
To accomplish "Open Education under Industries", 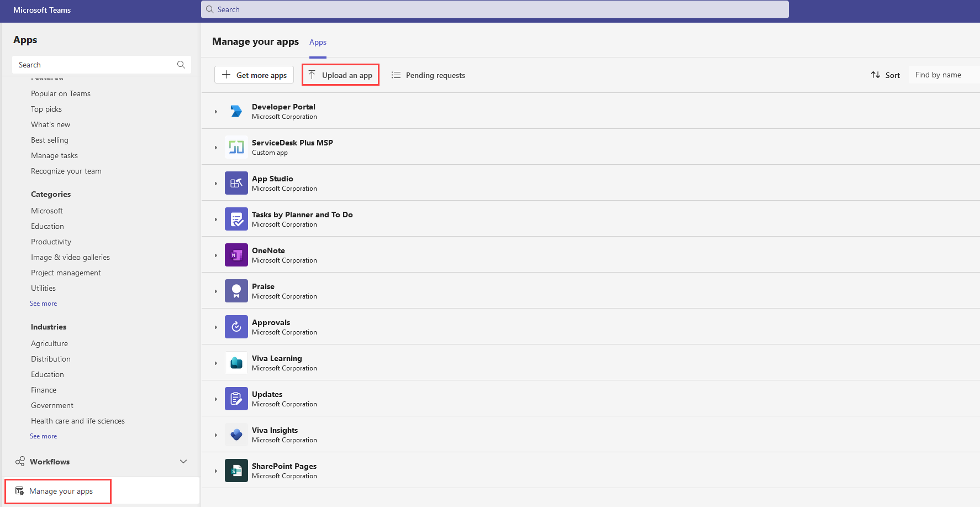I will (x=48, y=374).
